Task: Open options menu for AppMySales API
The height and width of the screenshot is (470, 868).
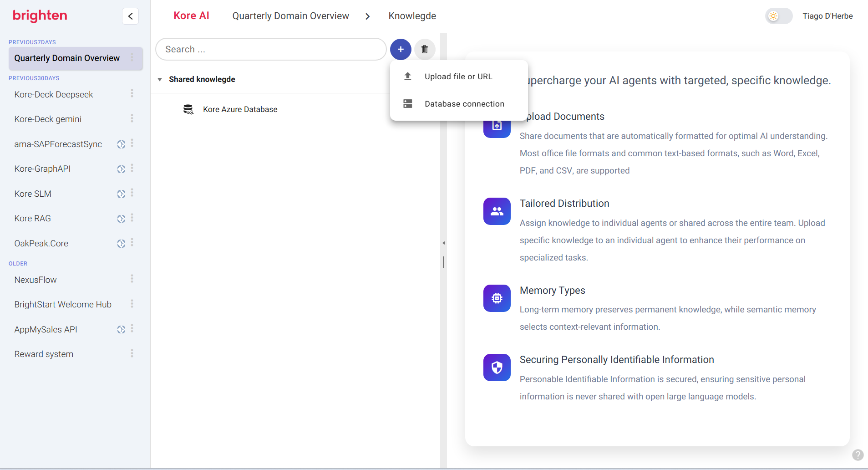Action: pos(132,328)
